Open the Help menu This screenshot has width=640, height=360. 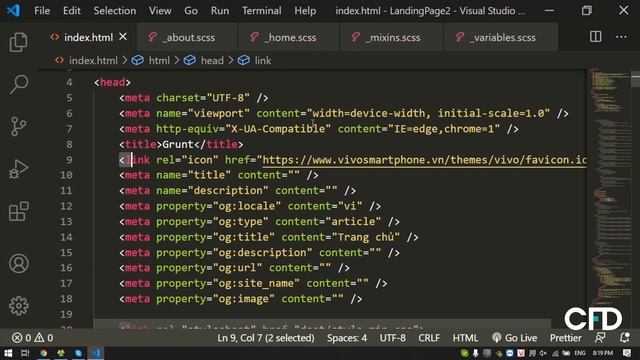click(x=305, y=11)
